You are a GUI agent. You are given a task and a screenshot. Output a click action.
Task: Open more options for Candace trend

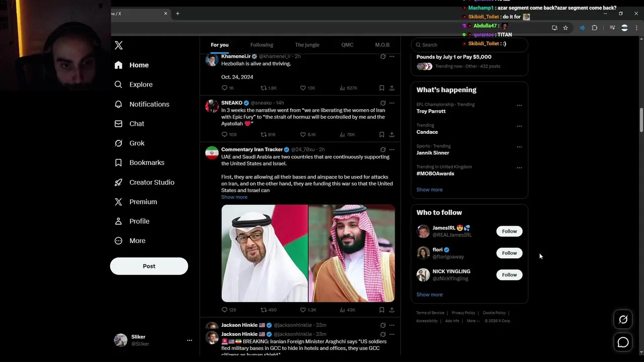pyautogui.click(x=519, y=126)
